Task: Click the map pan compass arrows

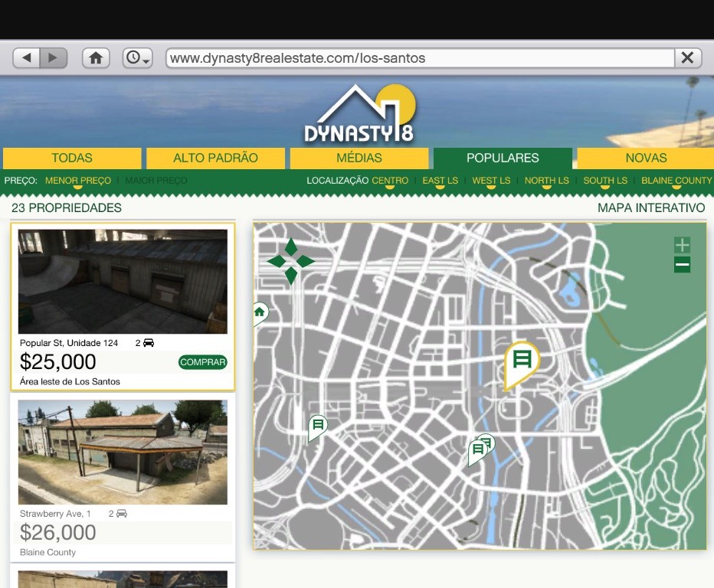Action: [x=291, y=261]
